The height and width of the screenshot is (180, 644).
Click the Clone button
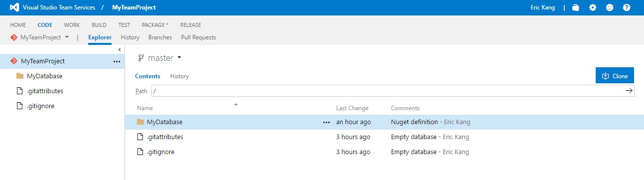pos(615,76)
